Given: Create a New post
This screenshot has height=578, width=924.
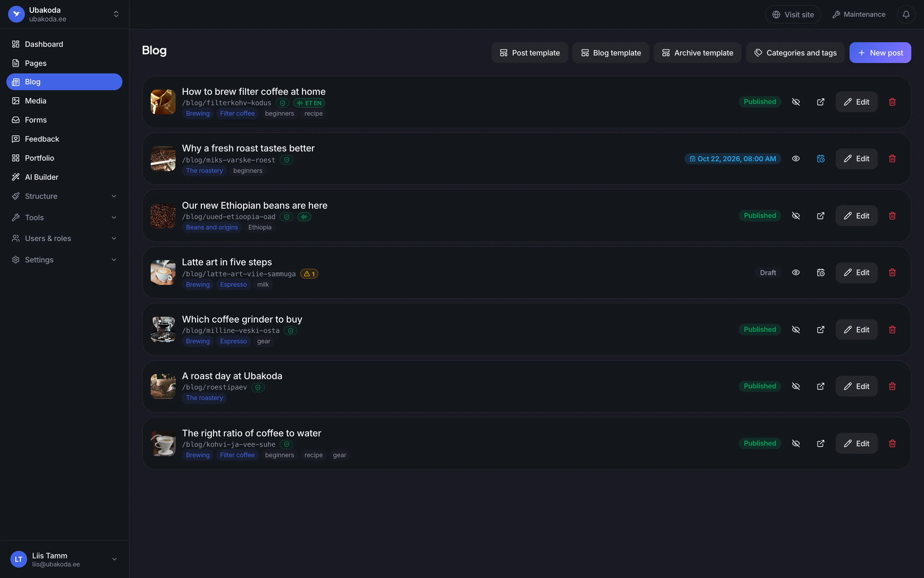Looking at the screenshot, I should pos(880,53).
